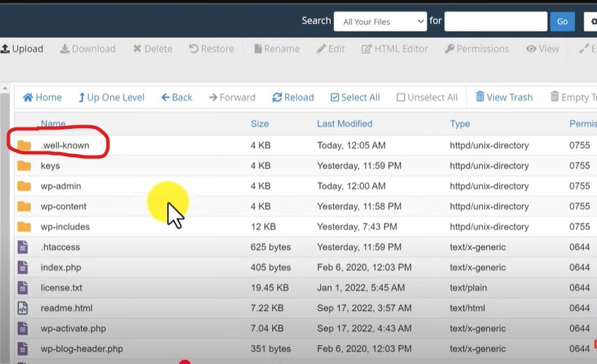Viewport: 597px width, 364px height.
Task: Click the search text field
Action: pyautogui.click(x=496, y=21)
